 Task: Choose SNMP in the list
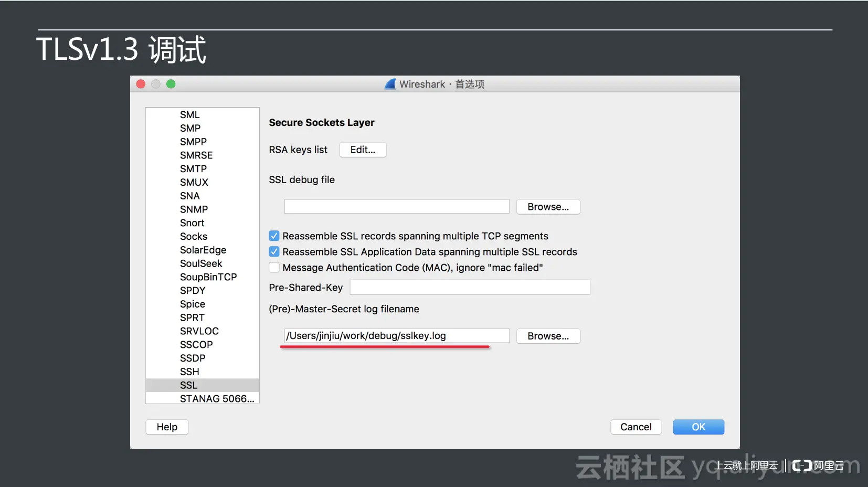click(x=203, y=209)
